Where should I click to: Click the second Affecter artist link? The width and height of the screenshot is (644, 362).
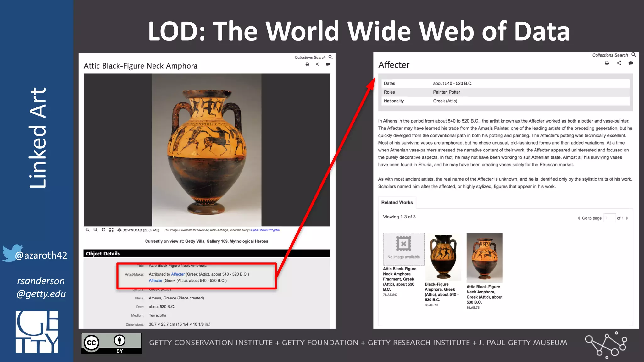[155, 281]
